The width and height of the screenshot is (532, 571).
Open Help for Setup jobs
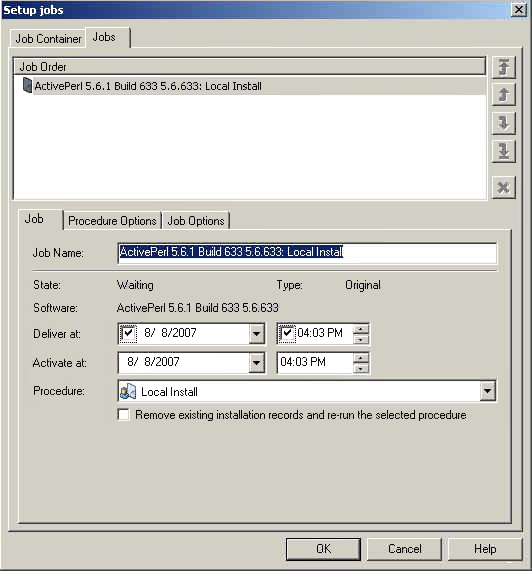click(485, 549)
